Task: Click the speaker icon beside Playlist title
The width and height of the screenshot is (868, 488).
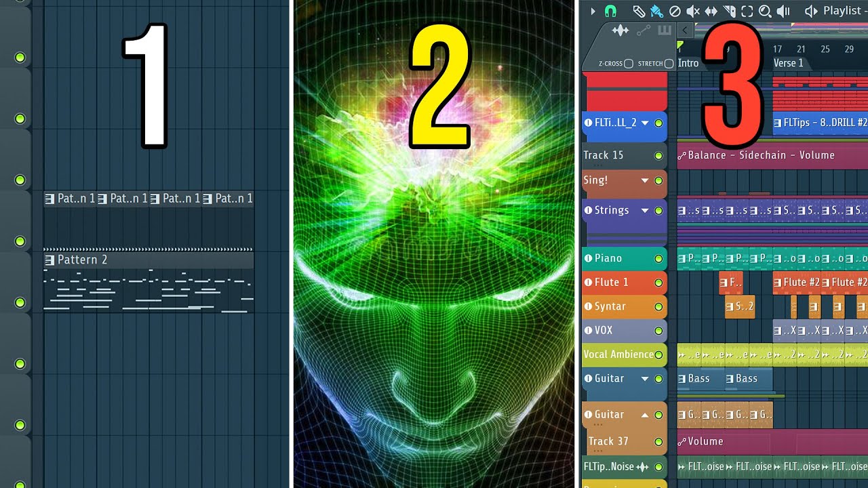Action: [811, 11]
